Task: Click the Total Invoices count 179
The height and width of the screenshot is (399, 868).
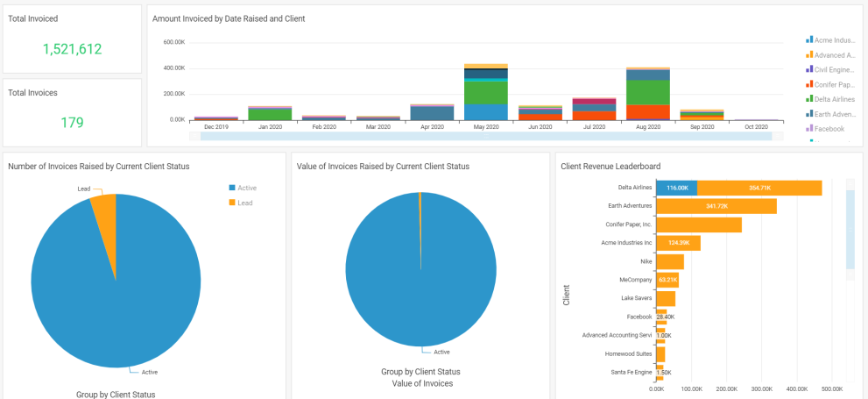Action: point(73,122)
